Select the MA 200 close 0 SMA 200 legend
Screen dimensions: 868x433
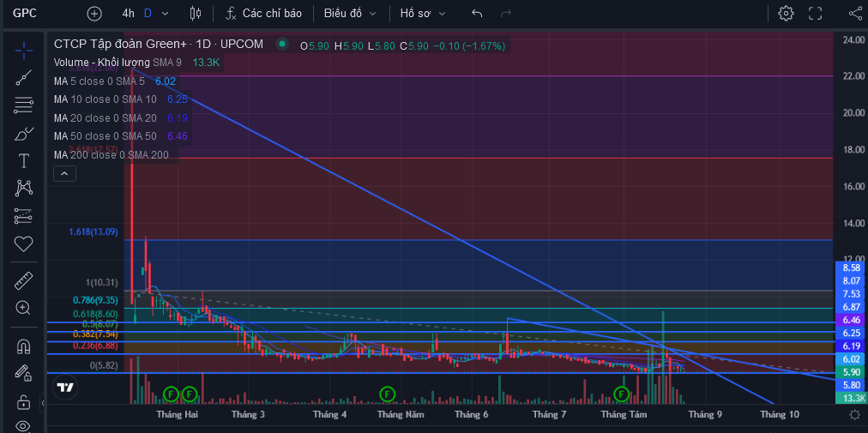pos(112,155)
